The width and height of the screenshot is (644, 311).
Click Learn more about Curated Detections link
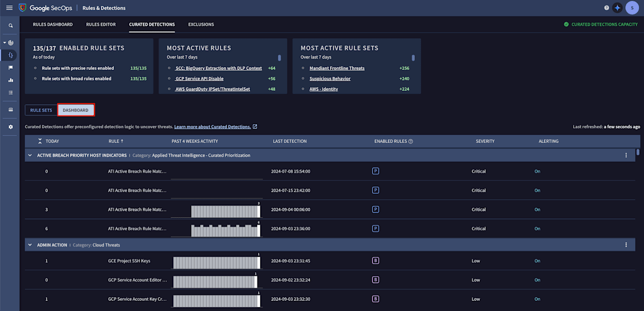[213, 127]
